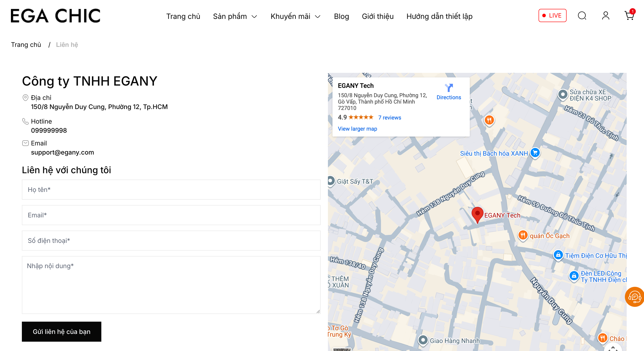Select the Tiệm Điện Cơ Hữu Thị marker

(558, 255)
